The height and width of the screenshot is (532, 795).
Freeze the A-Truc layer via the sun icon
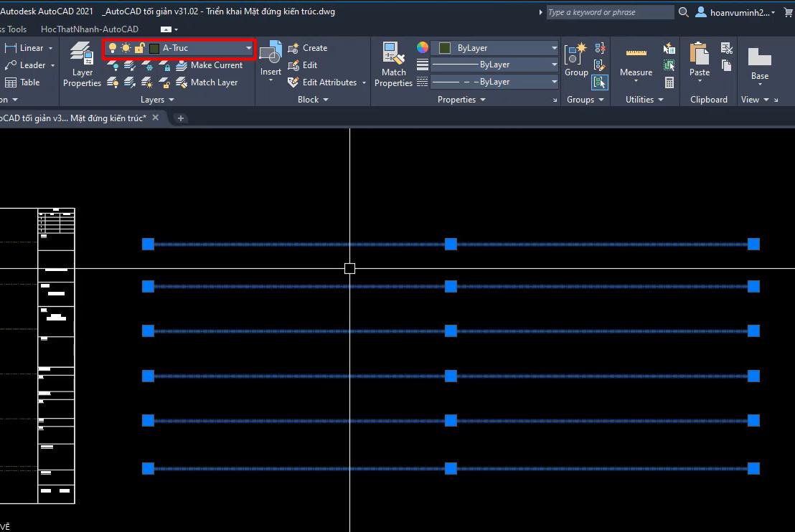[126, 48]
